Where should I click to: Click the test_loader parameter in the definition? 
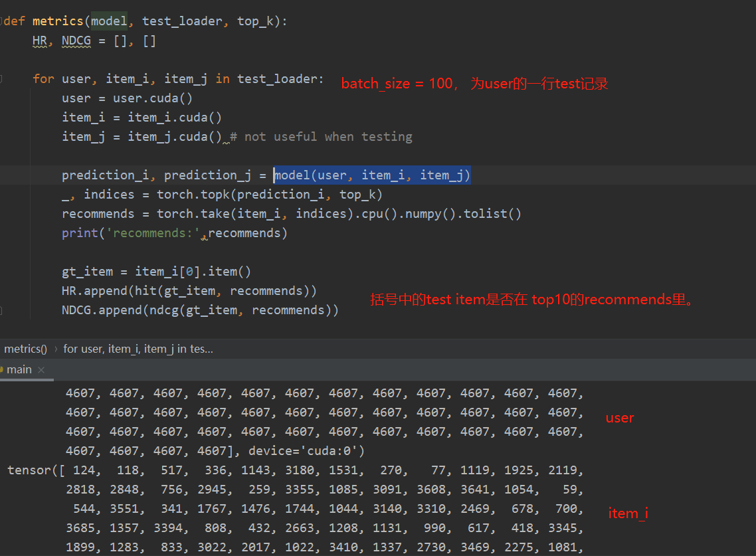(x=182, y=21)
